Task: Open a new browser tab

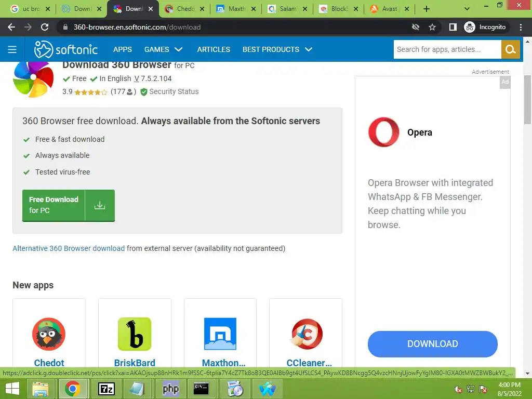Action: 427,9
